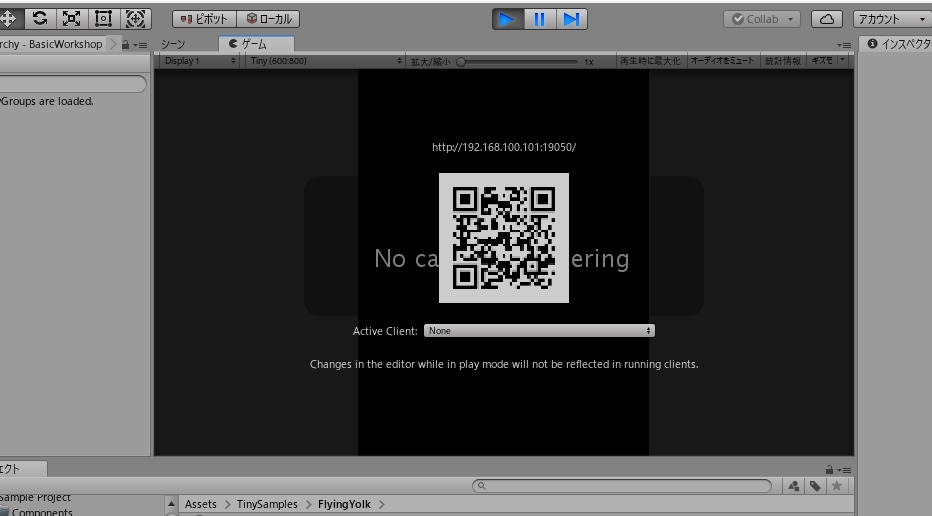Click the project panel search field

622,486
